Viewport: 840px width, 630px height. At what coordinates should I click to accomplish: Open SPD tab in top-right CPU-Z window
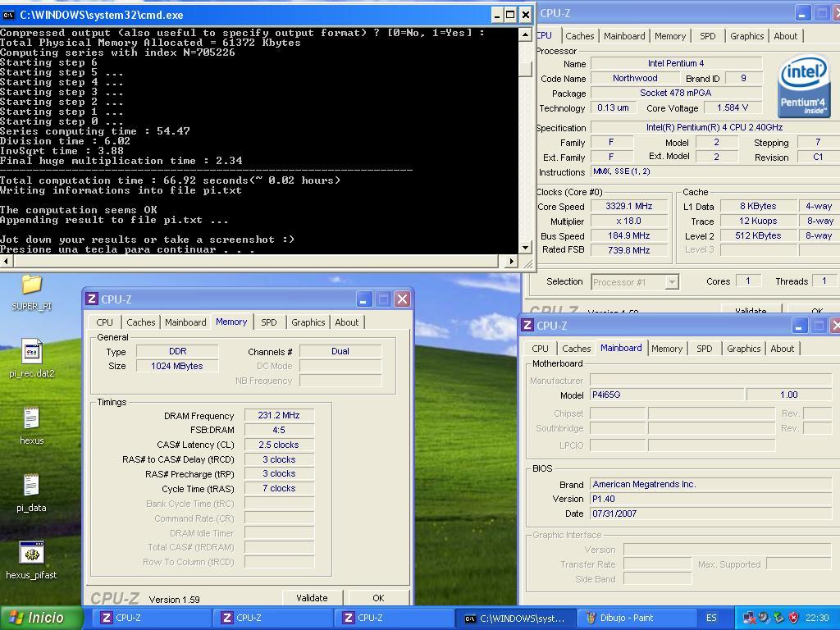pos(708,36)
